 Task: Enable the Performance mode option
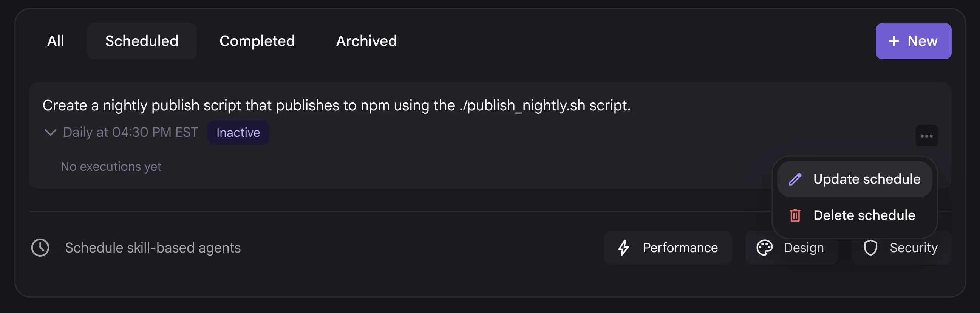pos(668,248)
